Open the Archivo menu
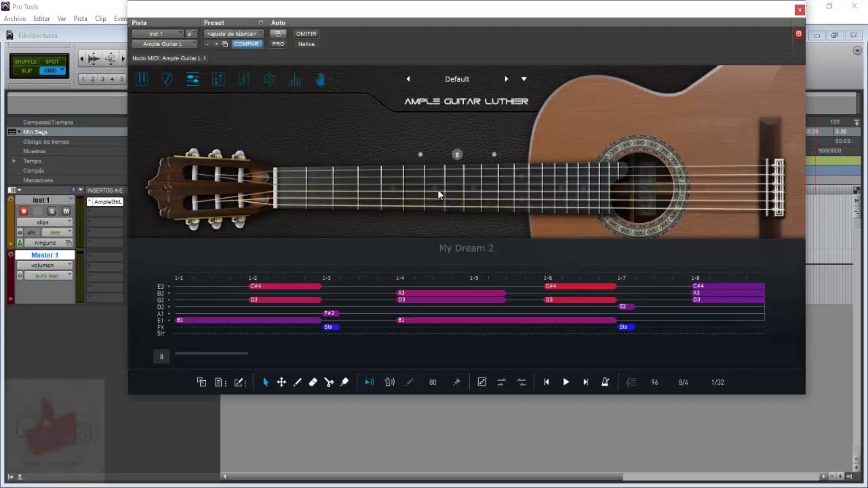The image size is (868, 488). [15, 19]
